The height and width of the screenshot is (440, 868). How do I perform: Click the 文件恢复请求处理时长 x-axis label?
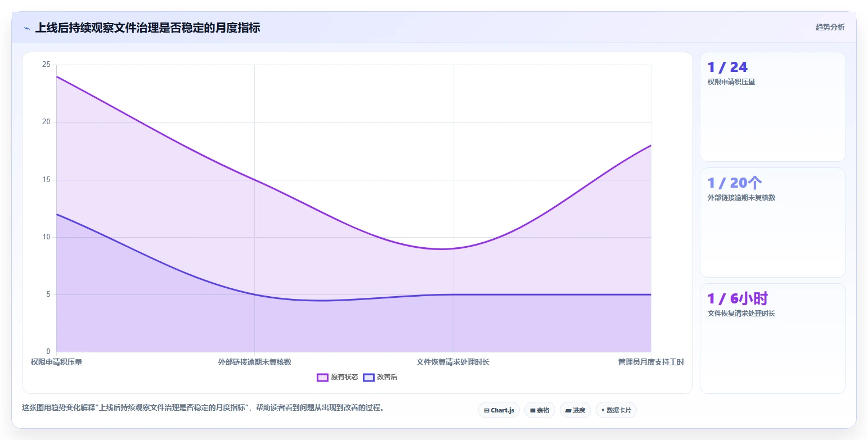point(453,362)
